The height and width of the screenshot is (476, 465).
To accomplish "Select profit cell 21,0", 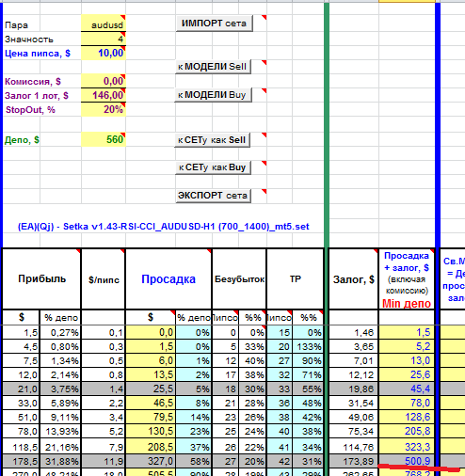I will [x=22, y=389].
